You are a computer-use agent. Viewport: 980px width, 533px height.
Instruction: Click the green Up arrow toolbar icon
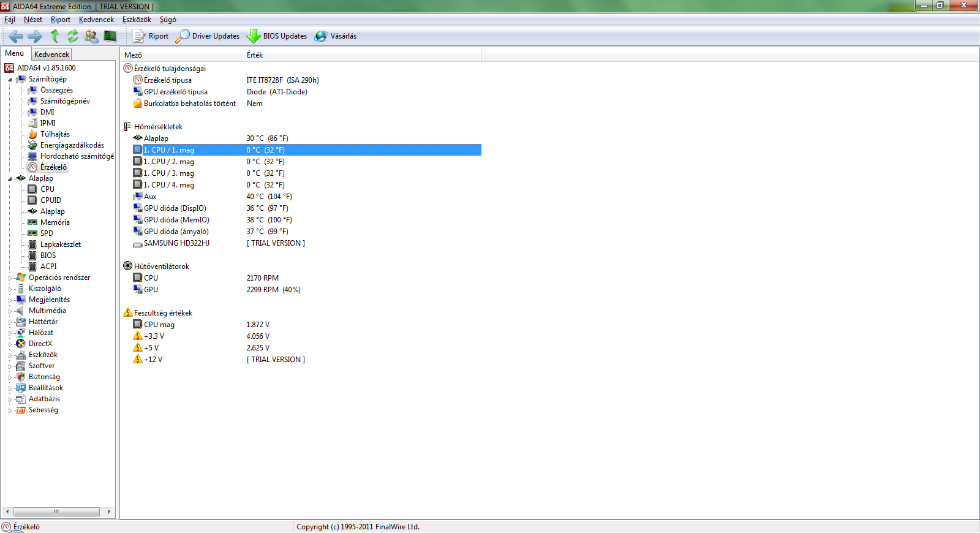point(55,36)
